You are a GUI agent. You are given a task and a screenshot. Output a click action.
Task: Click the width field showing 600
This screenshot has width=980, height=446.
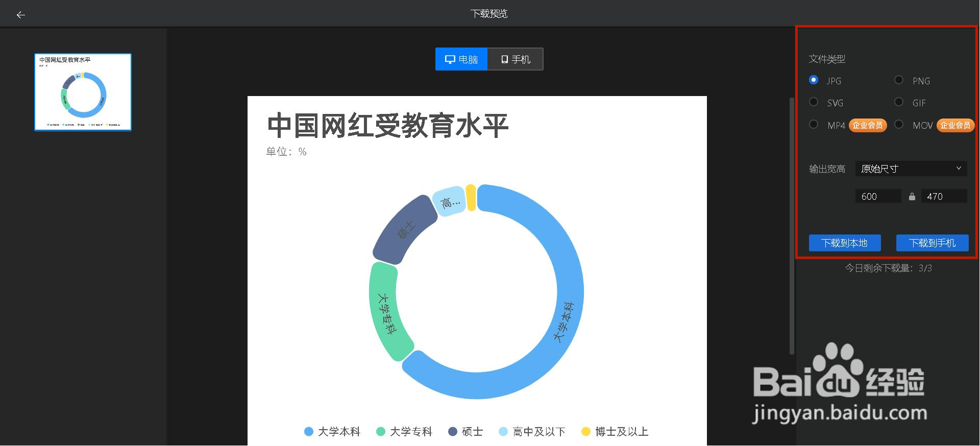point(878,196)
